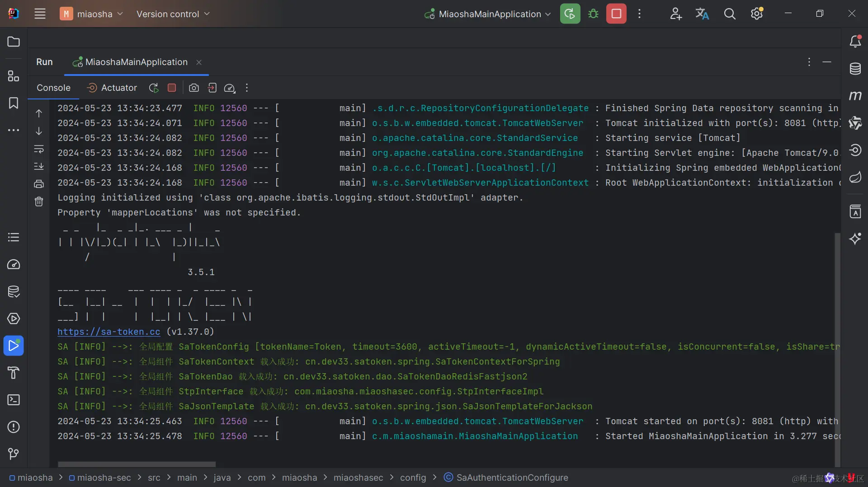Hide the active Run tool window via its sidebar icon
The width and height of the screenshot is (868, 487).
click(14, 346)
